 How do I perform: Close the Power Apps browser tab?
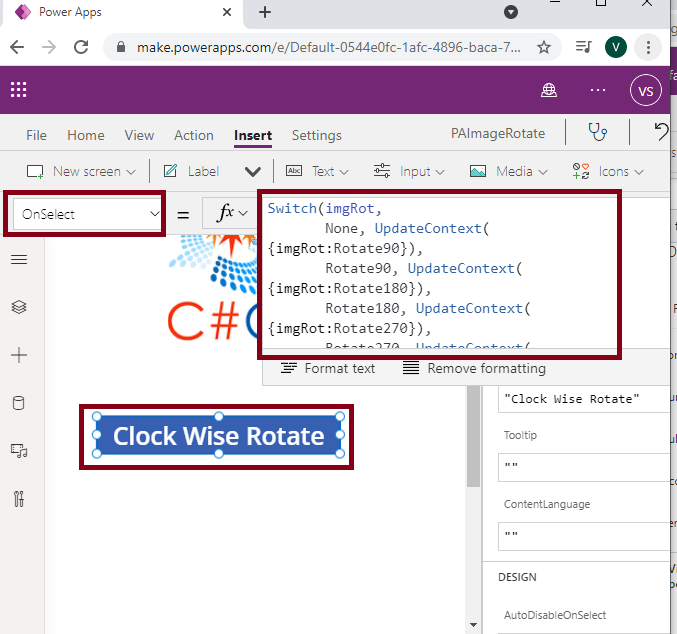pos(227,12)
